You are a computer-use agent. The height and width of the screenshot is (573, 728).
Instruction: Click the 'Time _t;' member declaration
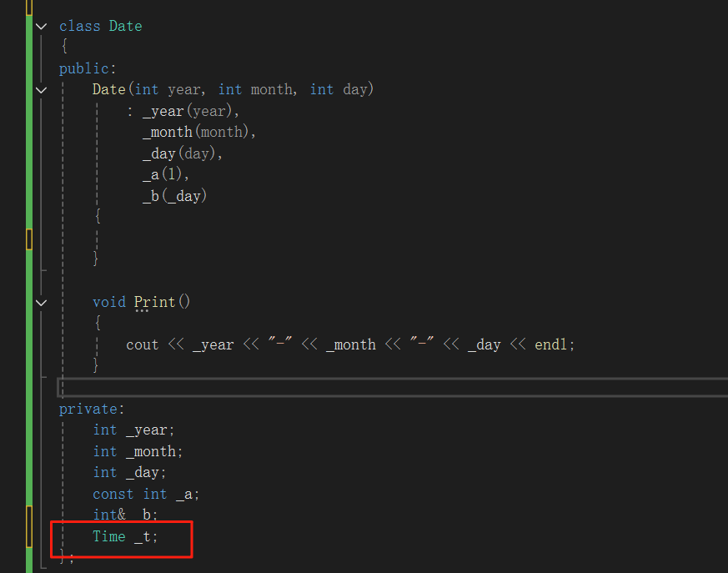tap(125, 537)
